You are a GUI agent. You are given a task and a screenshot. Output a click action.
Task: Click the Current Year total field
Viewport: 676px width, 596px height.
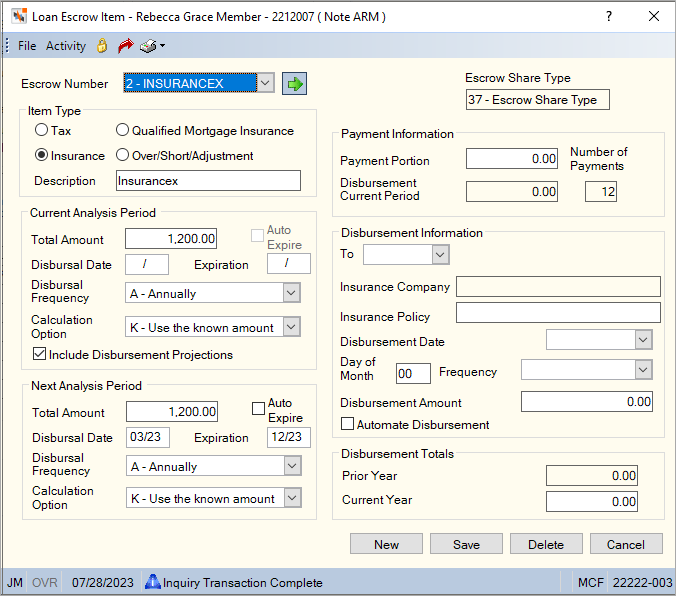[592, 502]
